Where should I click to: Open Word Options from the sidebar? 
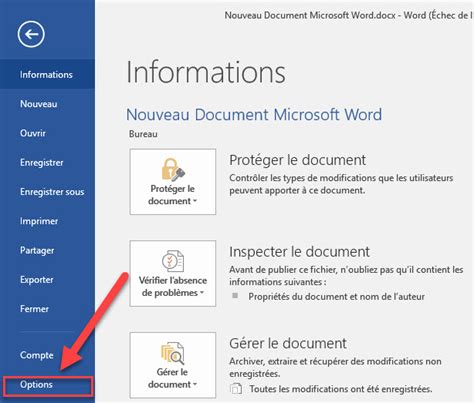[x=48, y=386]
